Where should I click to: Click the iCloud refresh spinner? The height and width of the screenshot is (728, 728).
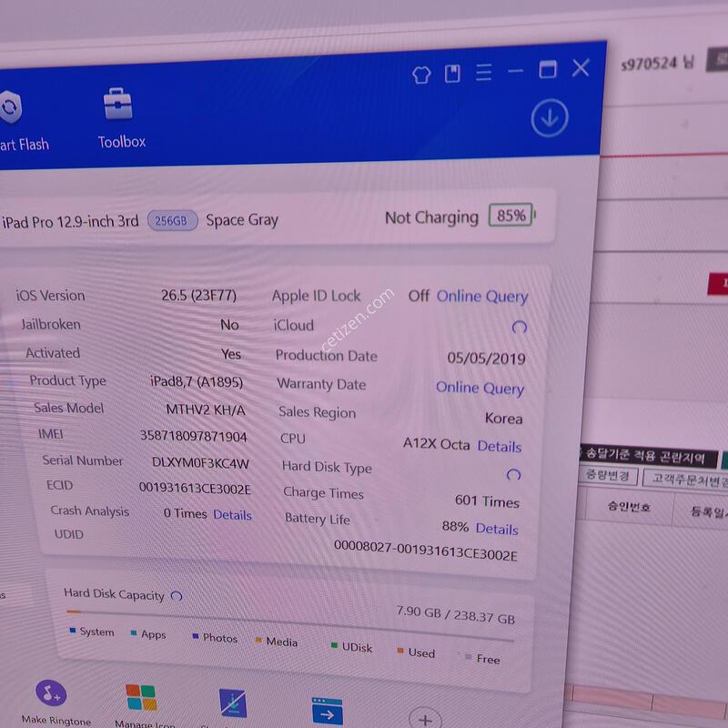tap(519, 328)
